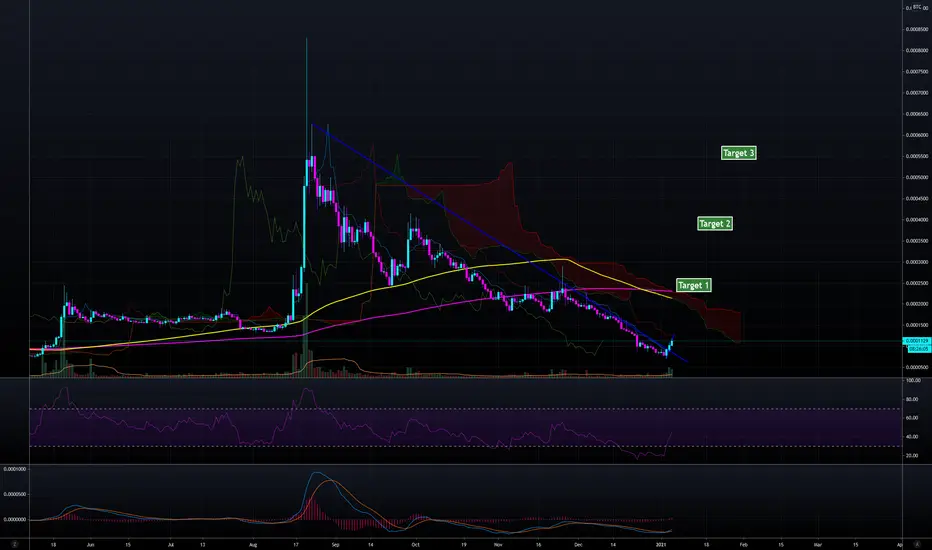Click the 60.00 RSI axis label
The width and height of the screenshot is (932, 550).
pyautogui.click(x=912, y=418)
